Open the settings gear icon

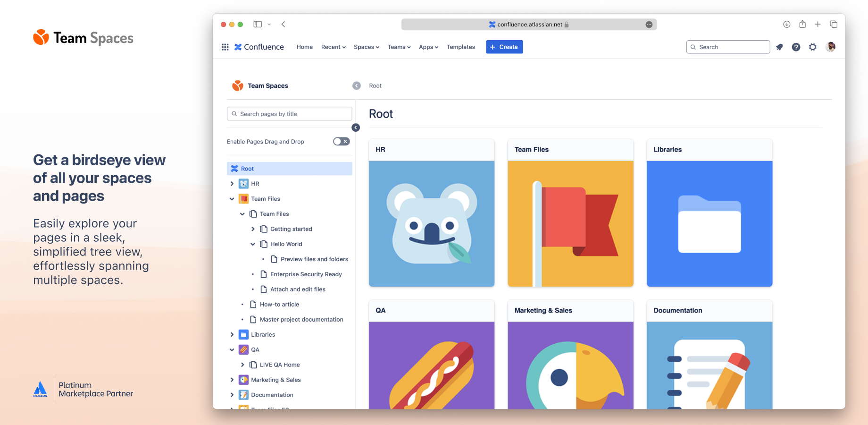[x=812, y=47]
